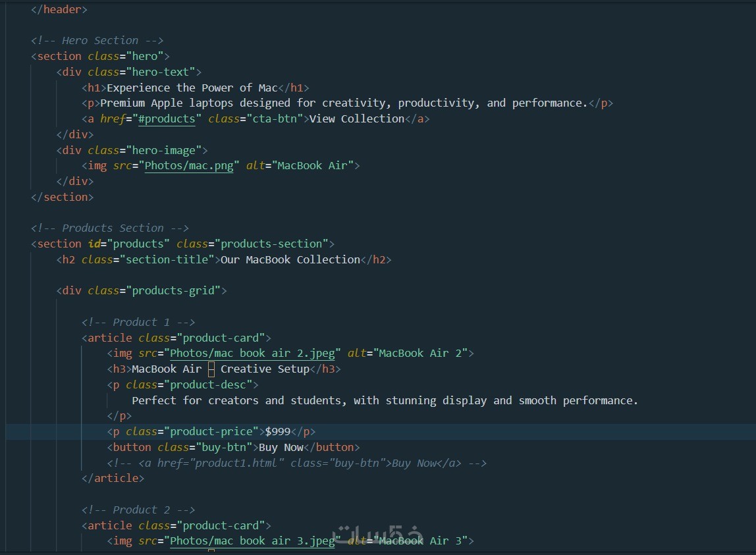
Task: Click the "$999" price value
Action: (278, 432)
